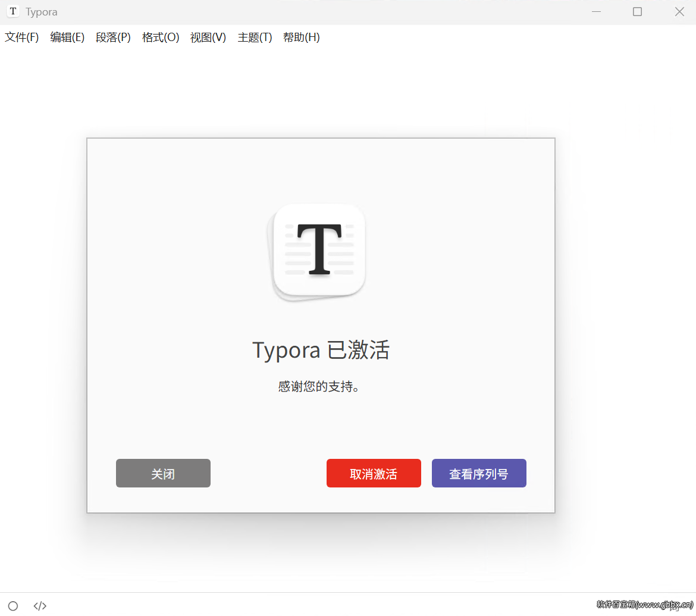This screenshot has height=616, width=696.
Task: Toggle sidebar with the circle icon
Action: click(13, 606)
